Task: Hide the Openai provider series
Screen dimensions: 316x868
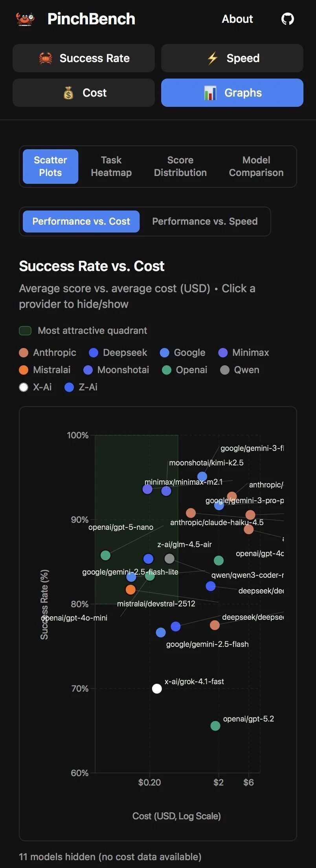Action: [x=185, y=370]
